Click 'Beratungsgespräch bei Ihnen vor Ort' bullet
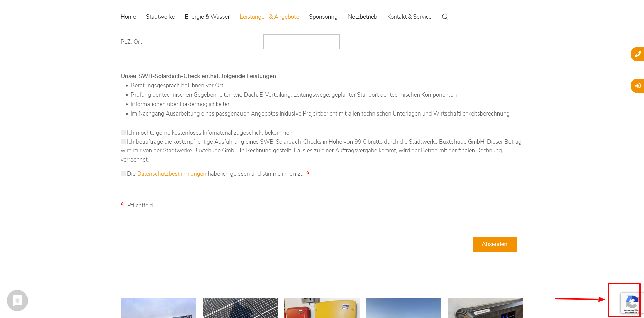 pos(177,85)
